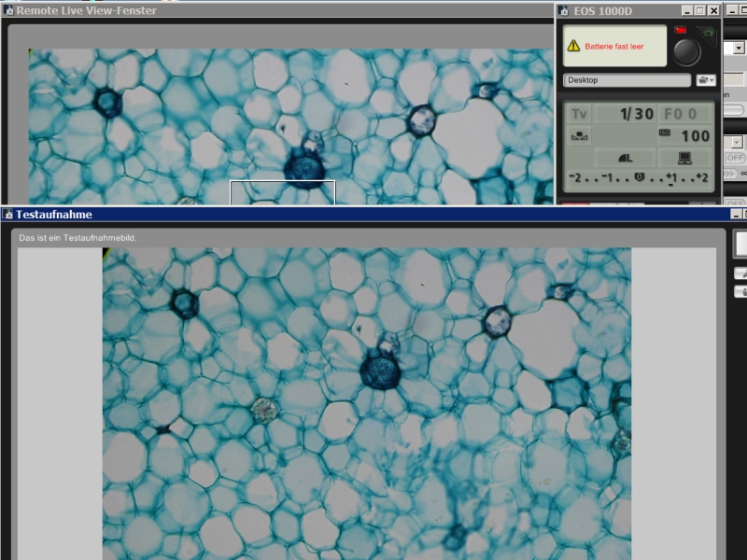The height and width of the screenshot is (560, 747).
Task: Click the EOS 1000D title bar camera icon
Action: point(563,10)
